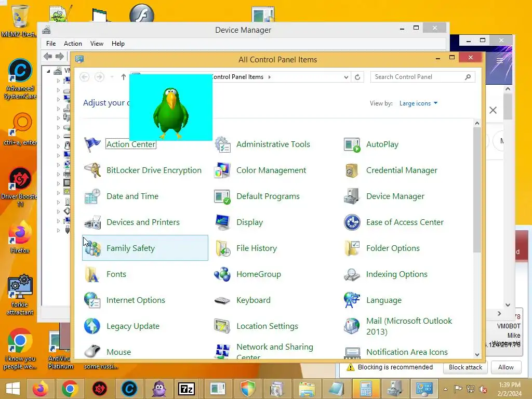Open the Windows Start button

(x=13, y=389)
